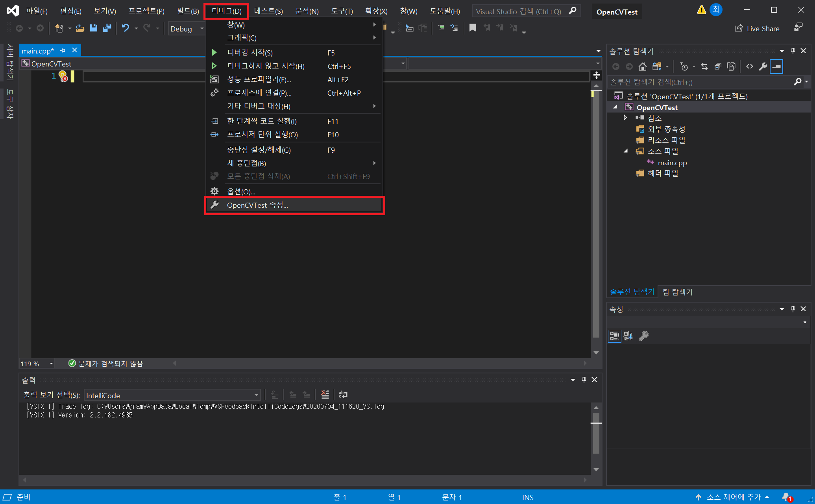Click the notification bell in status bar

coord(786,497)
